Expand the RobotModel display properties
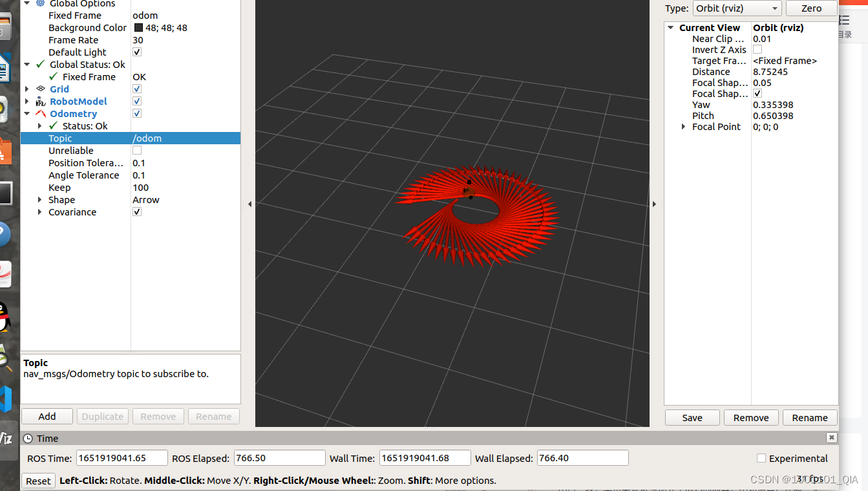This screenshot has height=491, width=868. (27, 101)
